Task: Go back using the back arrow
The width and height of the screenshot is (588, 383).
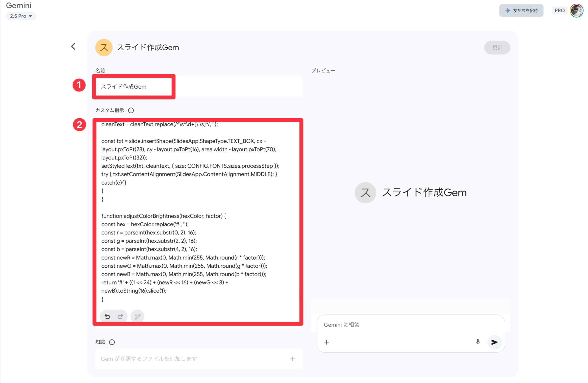Action: 73,46
